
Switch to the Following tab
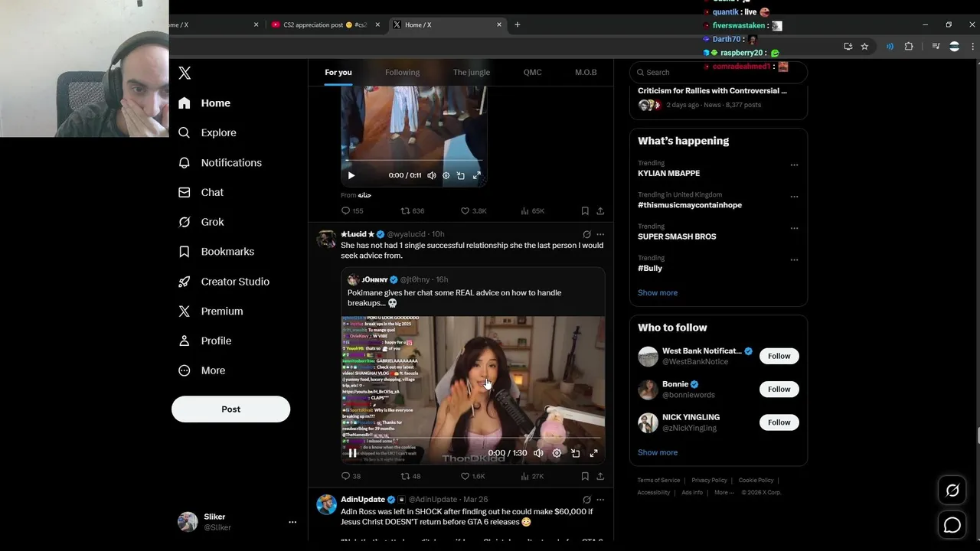(x=402, y=72)
